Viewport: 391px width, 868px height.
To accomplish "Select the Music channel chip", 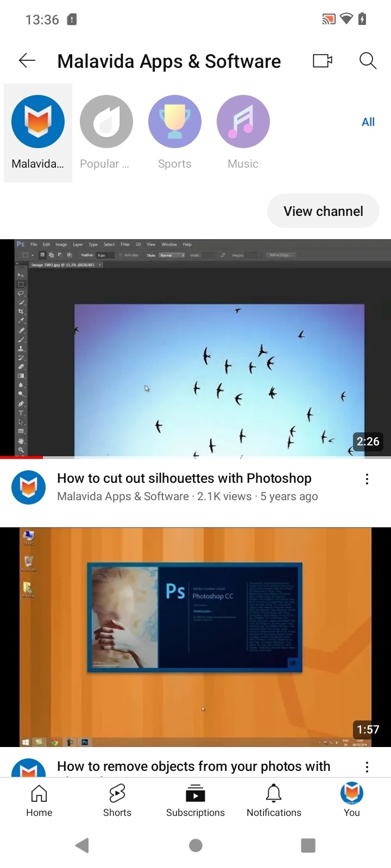I will (x=243, y=133).
